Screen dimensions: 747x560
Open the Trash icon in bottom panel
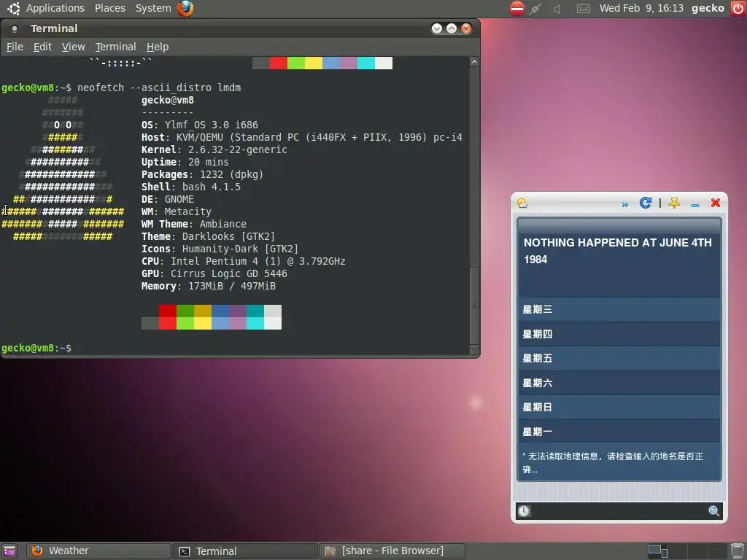click(x=738, y=551)
